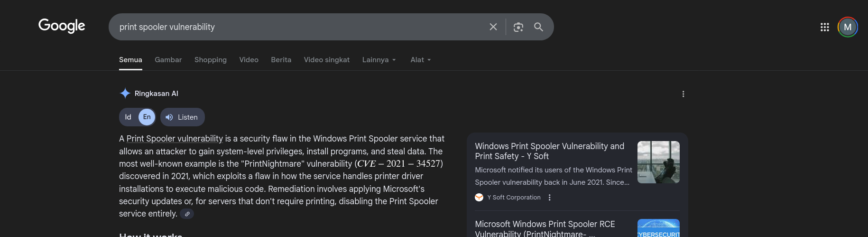Clear the search query with X icon
The width and height of the screenshot is (868, 237).
pyautogui.click(x=493, y=27)
